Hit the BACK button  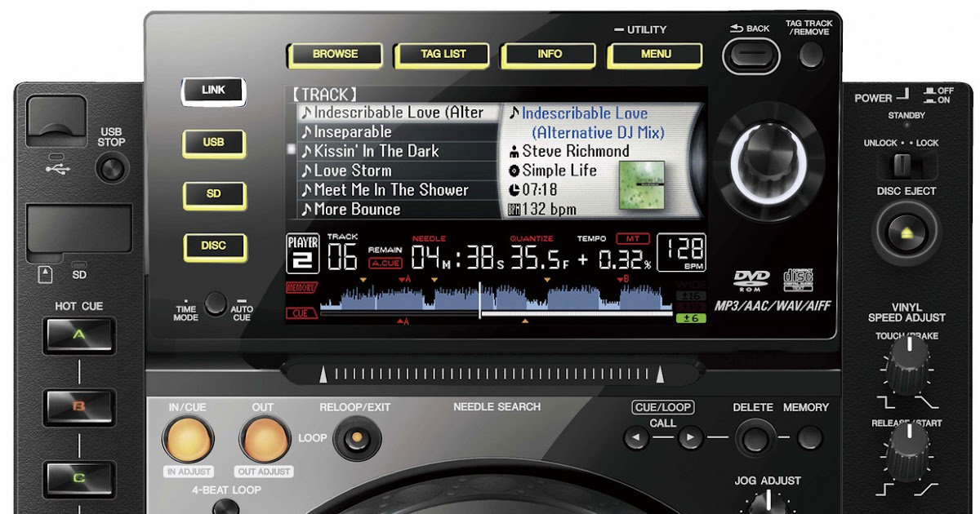tap(751, 56)
